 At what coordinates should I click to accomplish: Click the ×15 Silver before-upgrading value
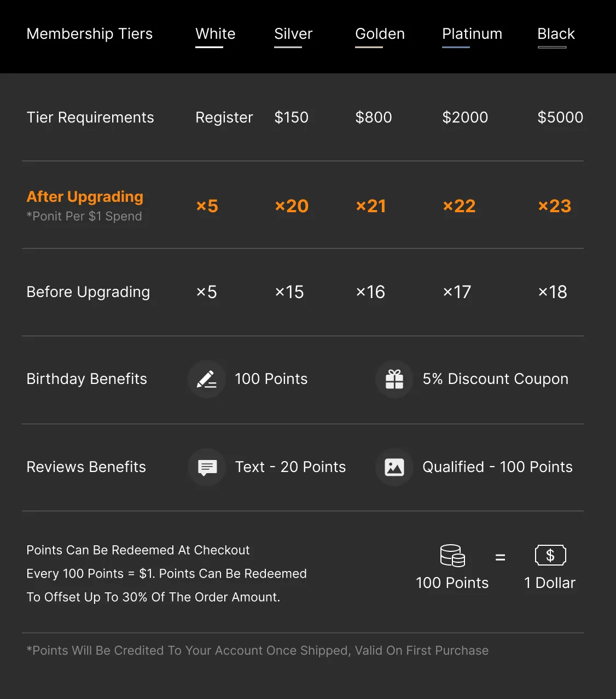tap(289, 292)
